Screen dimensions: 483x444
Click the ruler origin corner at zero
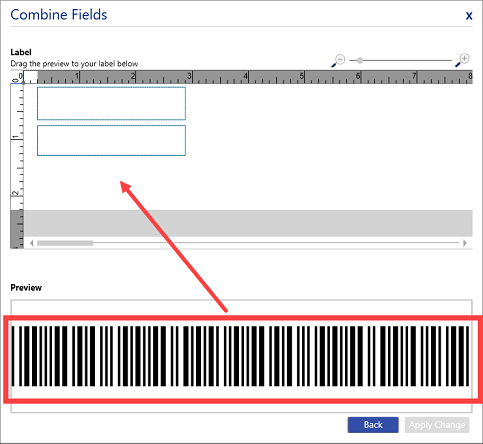click(x=17, y=77)
